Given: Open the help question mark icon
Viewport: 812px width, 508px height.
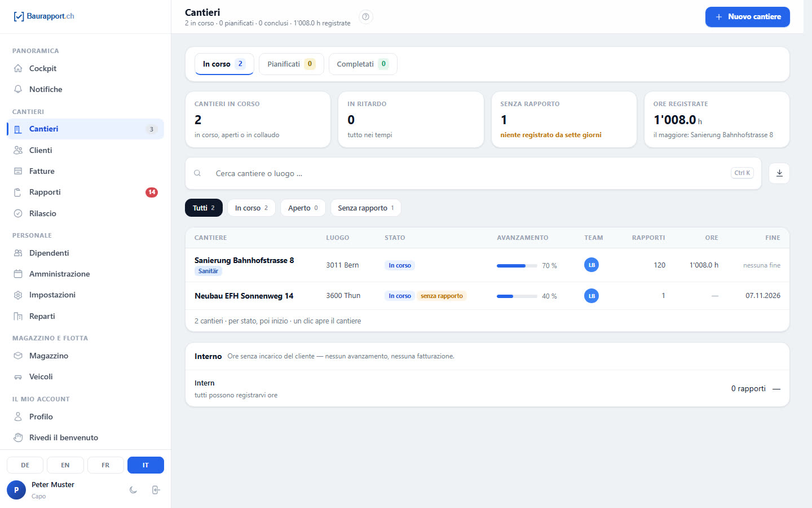Looking at the screenshot, I should click(x=366, y=17).
